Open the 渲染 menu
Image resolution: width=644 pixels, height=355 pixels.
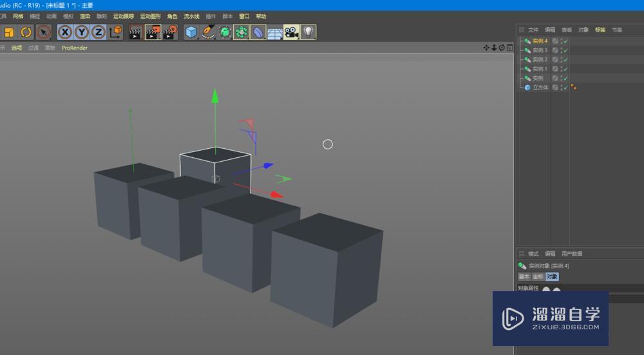85,17
